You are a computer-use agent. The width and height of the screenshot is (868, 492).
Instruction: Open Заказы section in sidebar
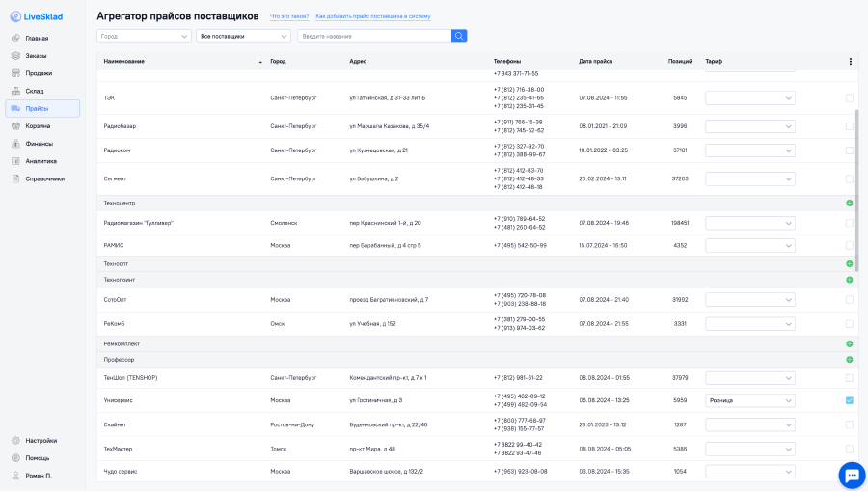click(x=36, y=56)
